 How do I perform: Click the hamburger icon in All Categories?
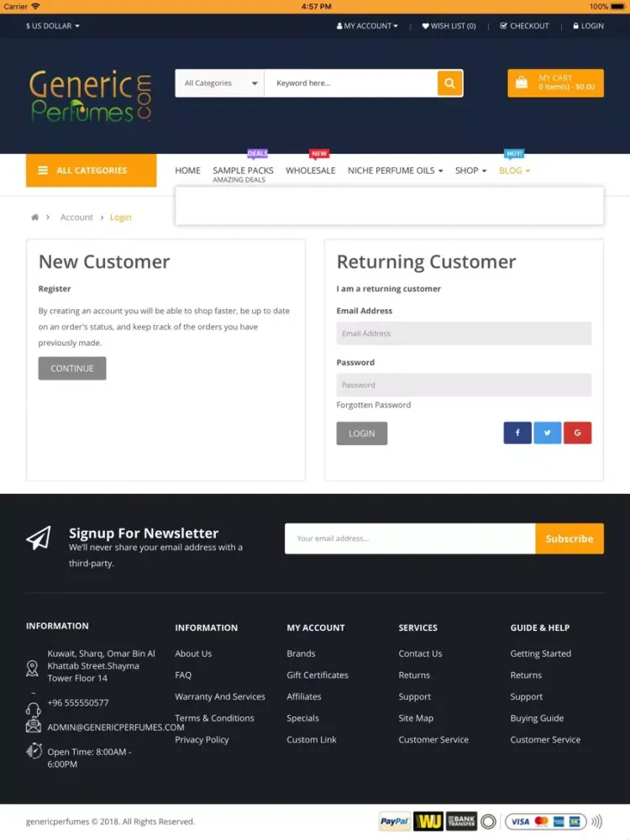43,171
